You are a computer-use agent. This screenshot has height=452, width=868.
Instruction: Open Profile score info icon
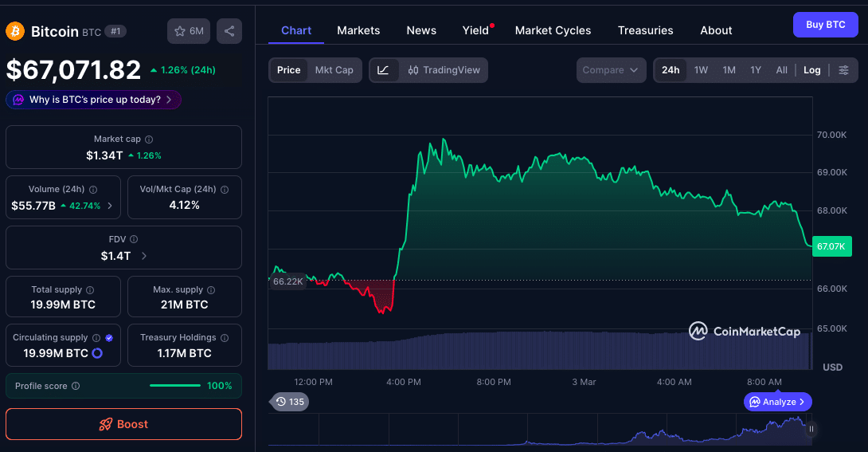point(76,386)
